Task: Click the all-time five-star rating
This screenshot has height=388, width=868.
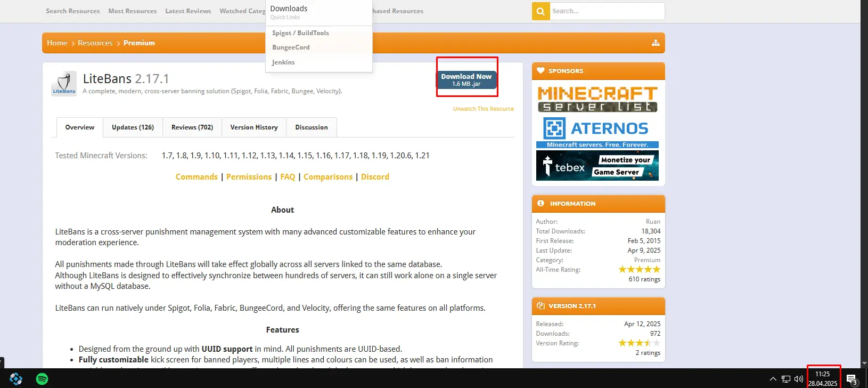Action: [x=639, y=270]
